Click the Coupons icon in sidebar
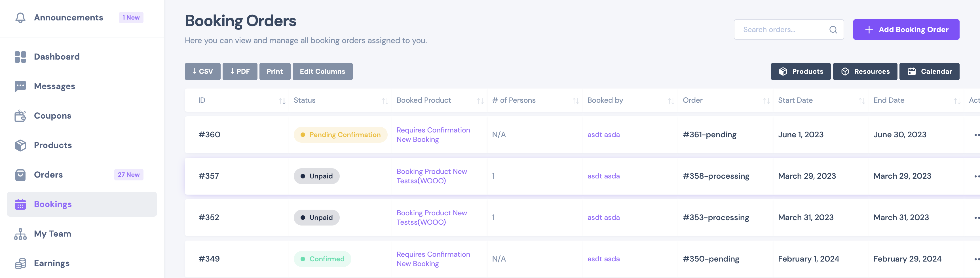 (20, 116)
